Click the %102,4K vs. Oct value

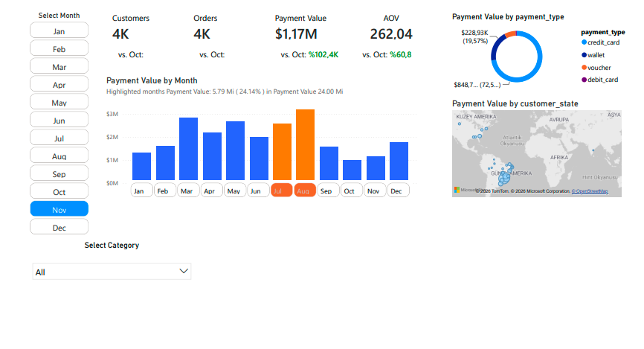point(323,54)
